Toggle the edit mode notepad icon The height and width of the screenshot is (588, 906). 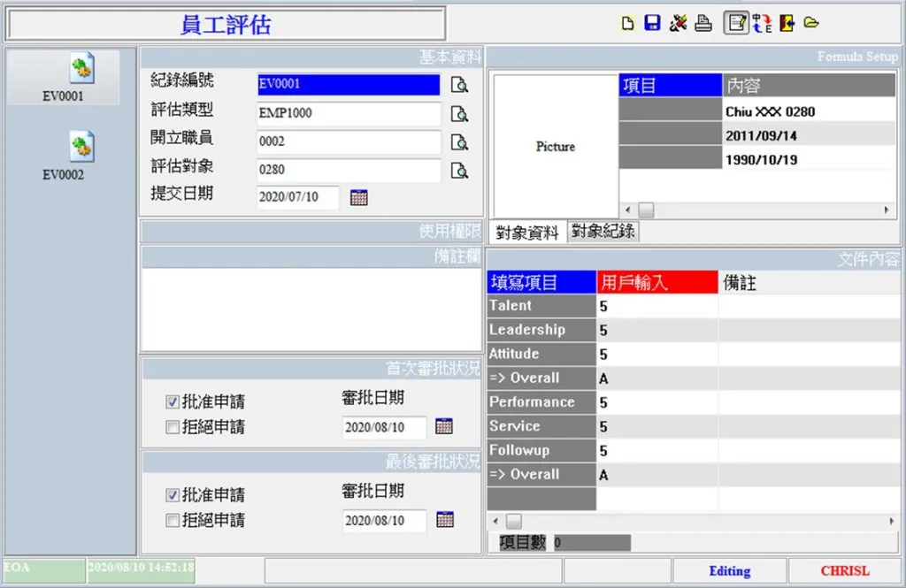click(735, 24)
